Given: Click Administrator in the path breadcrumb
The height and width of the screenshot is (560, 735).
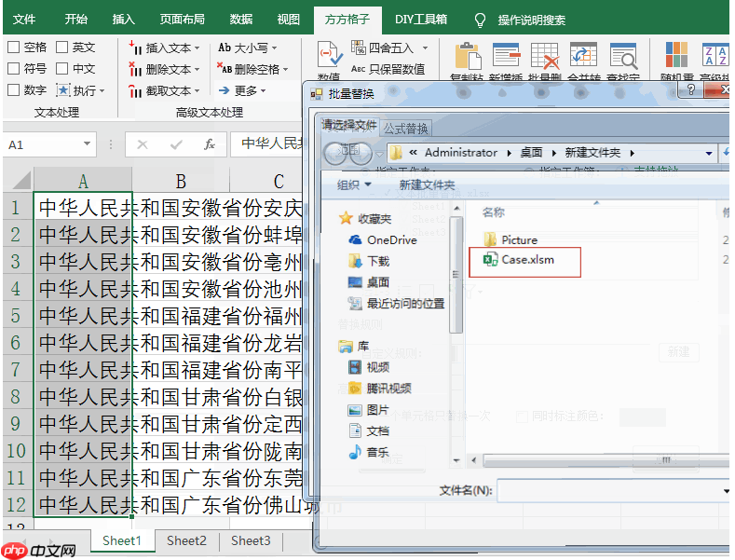Looking at the screenshot, I should 461,153.
